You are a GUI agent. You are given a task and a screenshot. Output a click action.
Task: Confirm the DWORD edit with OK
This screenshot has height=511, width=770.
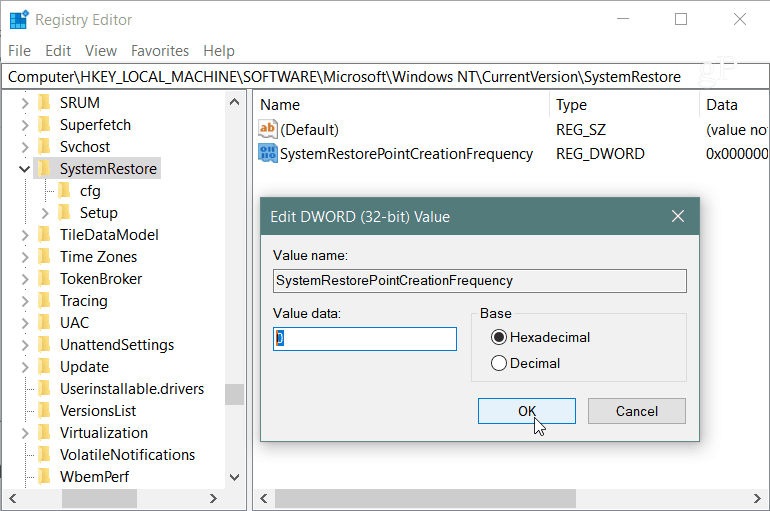coord(527,411)
